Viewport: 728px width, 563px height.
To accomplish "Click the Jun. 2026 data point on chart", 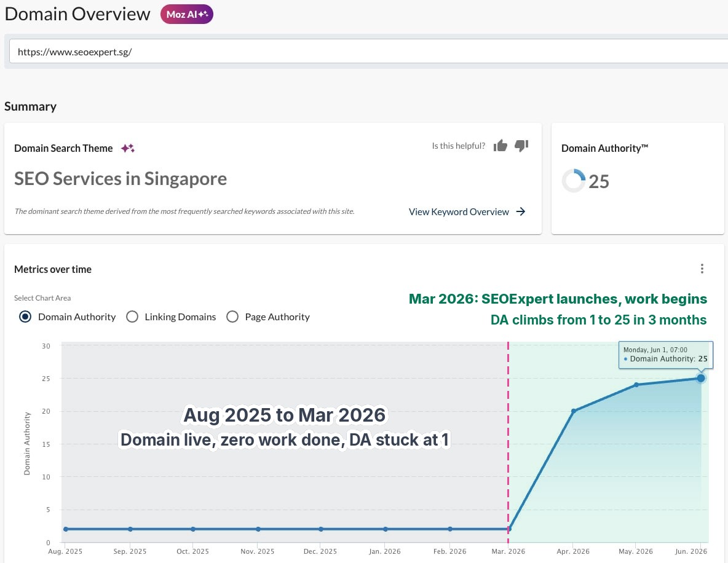I will coord(701,378).
